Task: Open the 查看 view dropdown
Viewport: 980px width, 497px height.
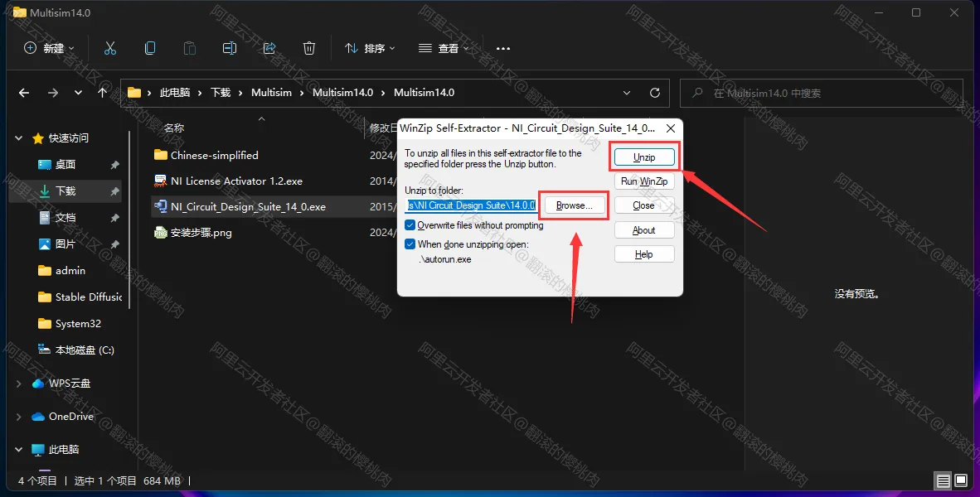Action: [x=444, y=48]
